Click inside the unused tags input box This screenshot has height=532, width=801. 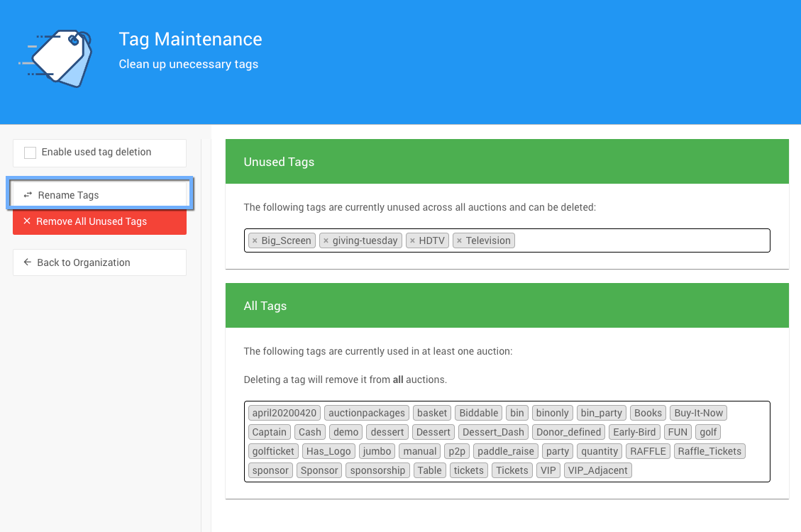[x=639, y=240]
